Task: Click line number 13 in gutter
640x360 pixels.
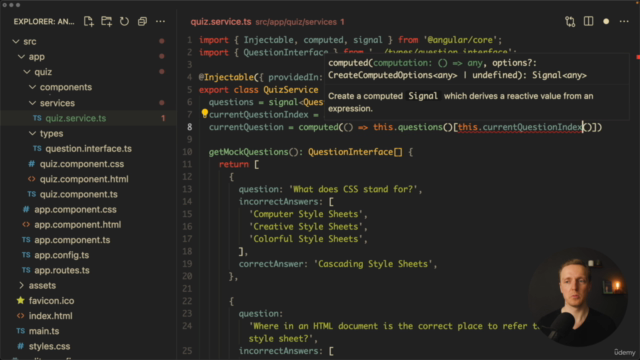Action: [187, 189]
